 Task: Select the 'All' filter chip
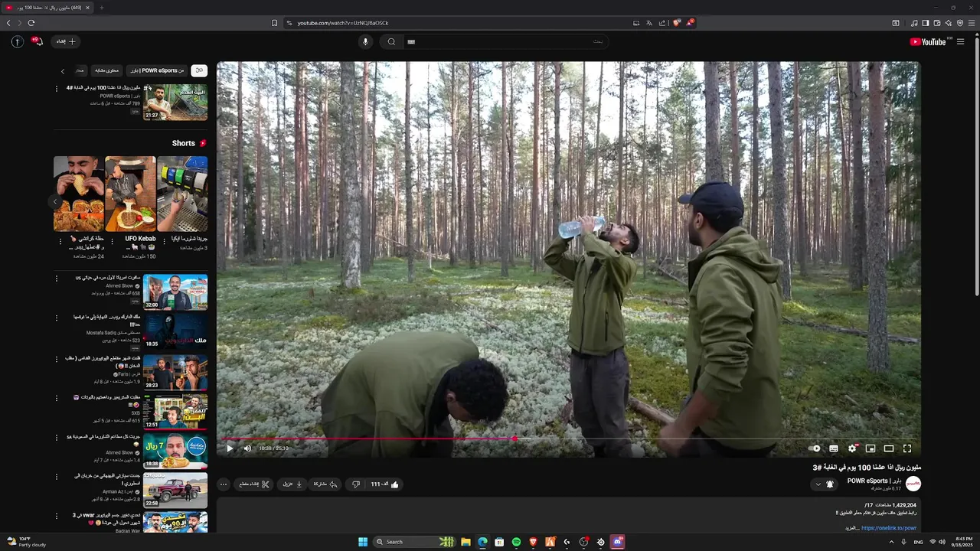click(198, 70)
